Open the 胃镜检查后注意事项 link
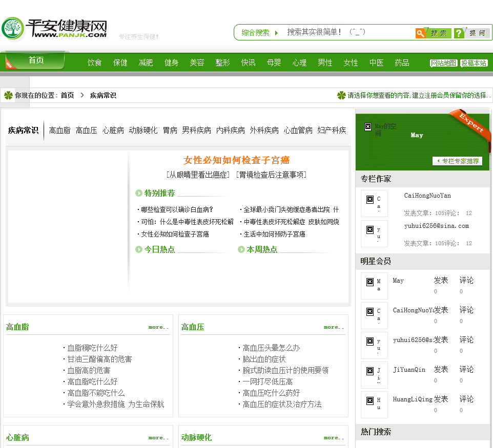This screenshot has height=448, width=493. [x=271, y=175]
